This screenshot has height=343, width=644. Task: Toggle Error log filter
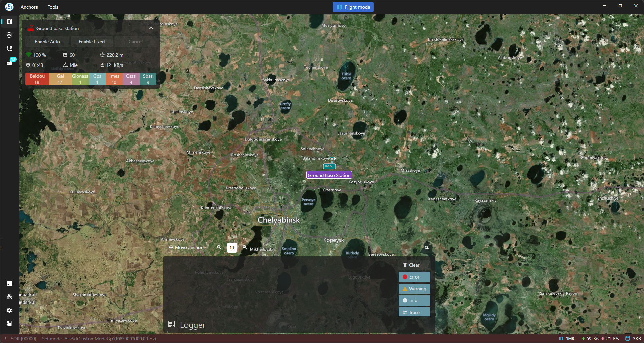(x=414, y=277)
